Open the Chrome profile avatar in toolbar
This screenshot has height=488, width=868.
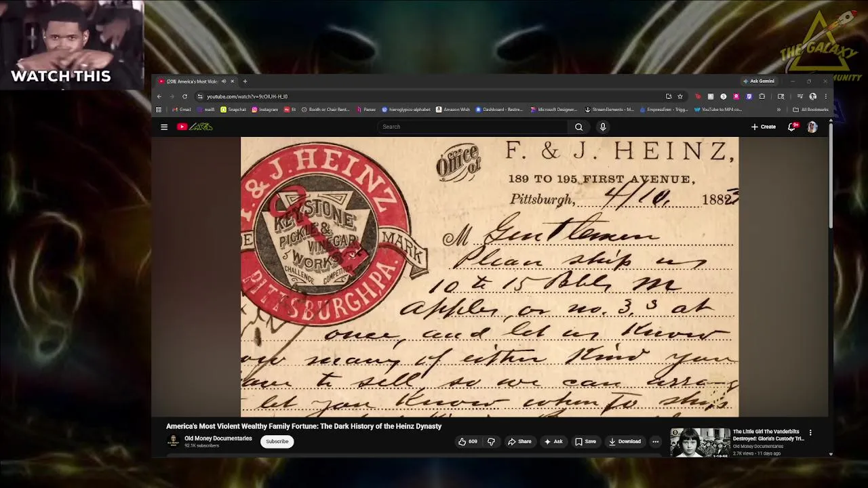[812, 96]
